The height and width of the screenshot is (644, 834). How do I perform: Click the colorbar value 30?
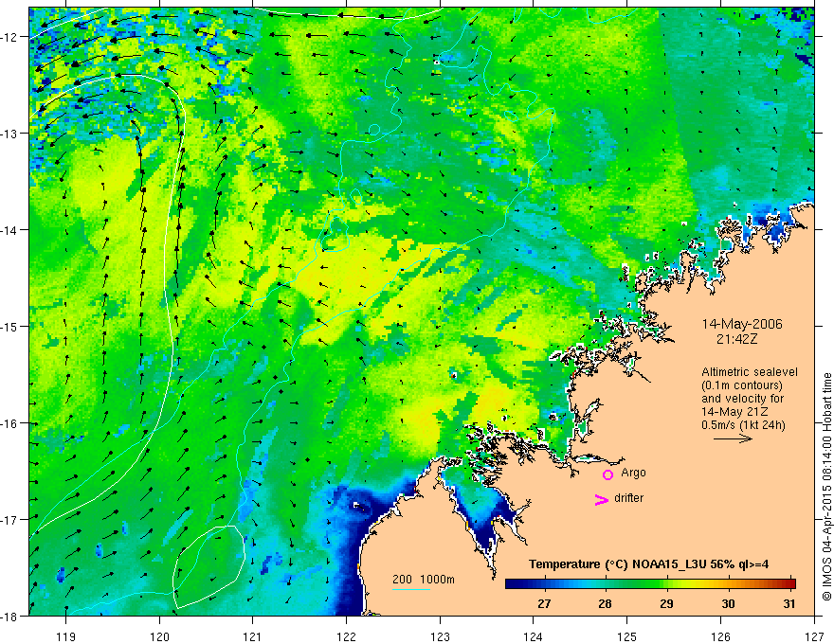pos(728,603)
